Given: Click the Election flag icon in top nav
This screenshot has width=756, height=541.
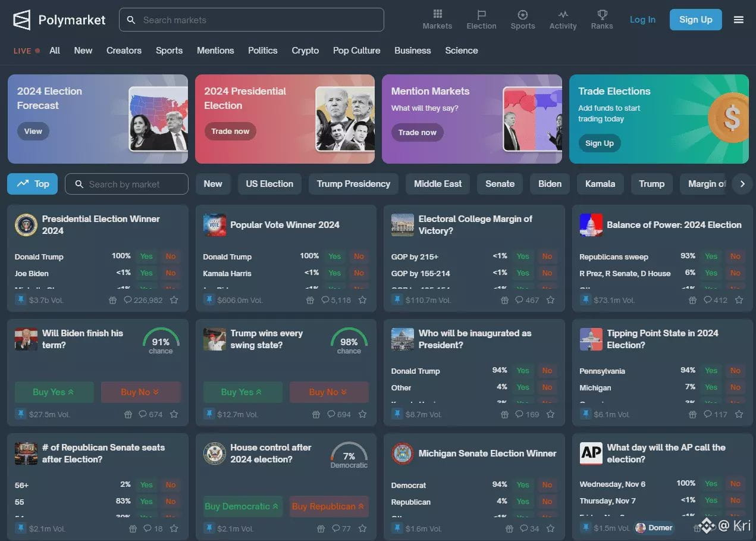Looking at the screenshot, I should coord(481,15).
